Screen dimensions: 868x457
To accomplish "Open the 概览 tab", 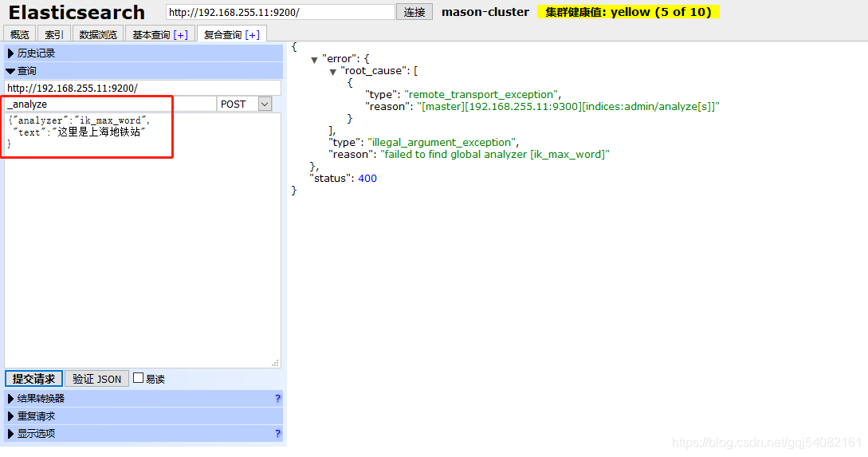I will [19, 34].
